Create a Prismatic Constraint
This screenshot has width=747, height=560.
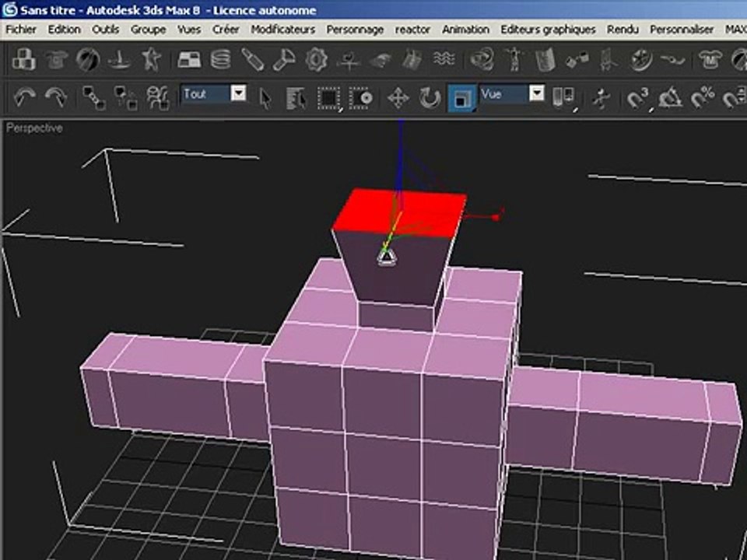[608, 60]
